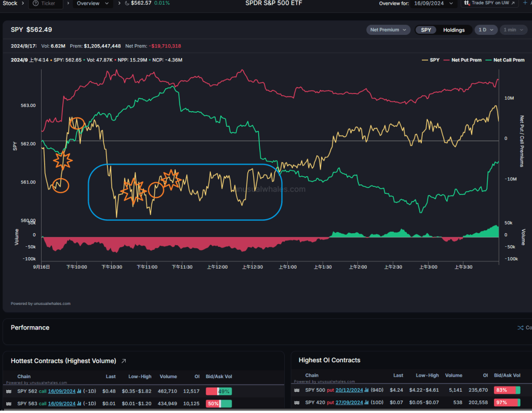
Task: Click chart icon beside SPY 562 call expiry
Action: (x=79, y=391)
